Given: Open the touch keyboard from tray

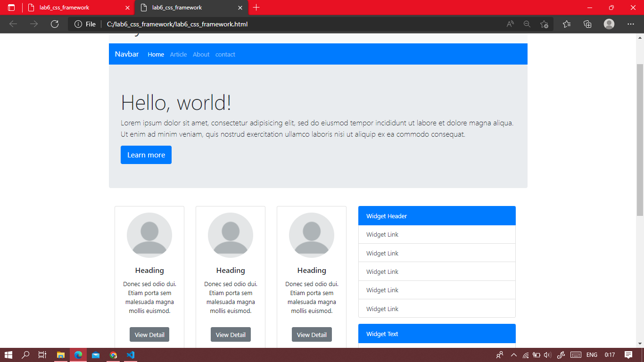Looking at the screenshot, I should click(576, 355).
